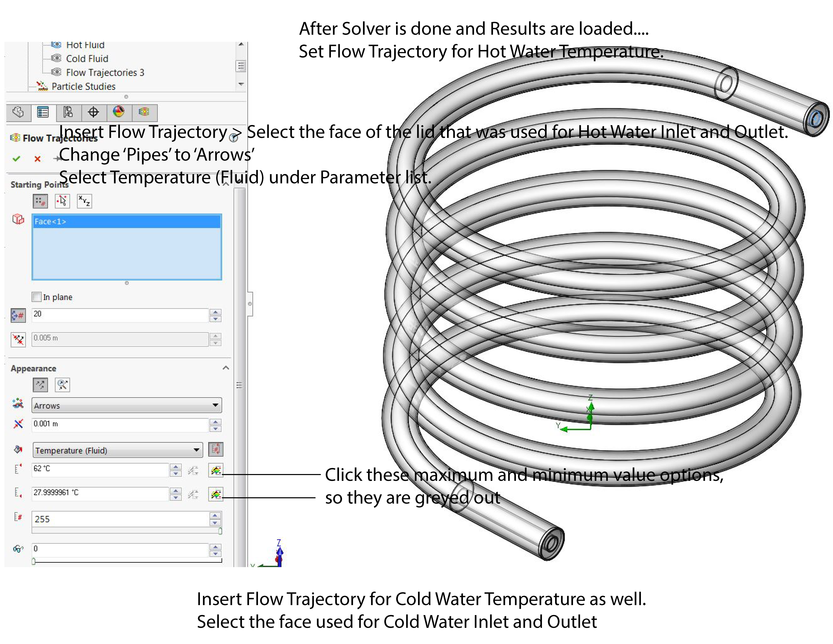The image size is (833, 644).
Task: Select the Pattern starting points icon
Action: (40, 201)
